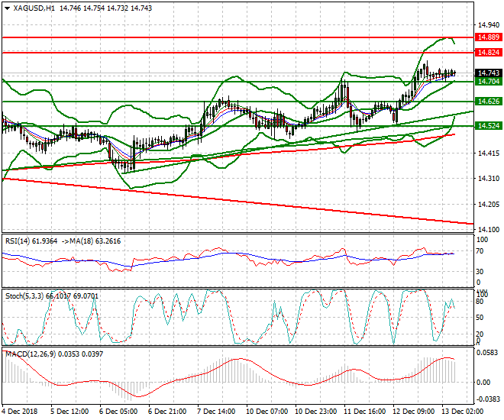The width and height of the screenshot is (504, 420).
Task: Select the MACD 0.0583 scale value
Action: point(489,353)
